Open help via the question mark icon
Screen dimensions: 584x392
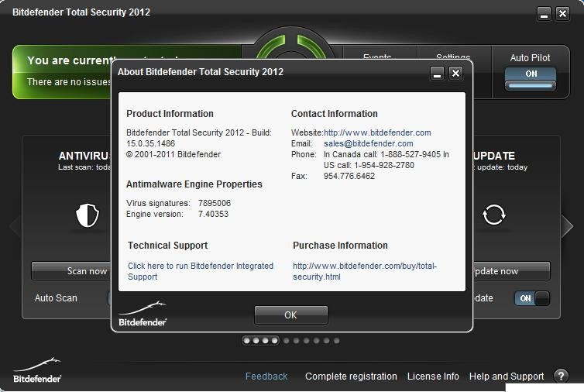click(x=562, y=376)
